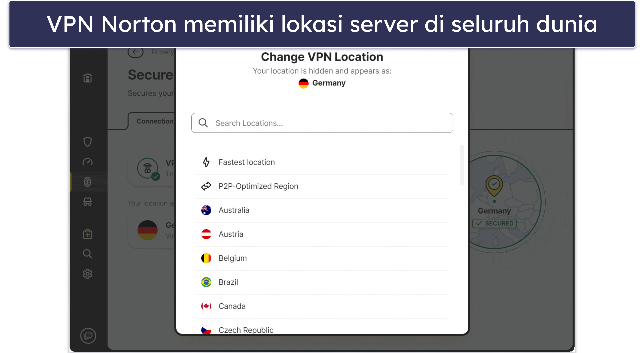Viewport: 644px width, 353px height.
Task: Open the shield security sidebar icon
Action: [x=88, y=142]
